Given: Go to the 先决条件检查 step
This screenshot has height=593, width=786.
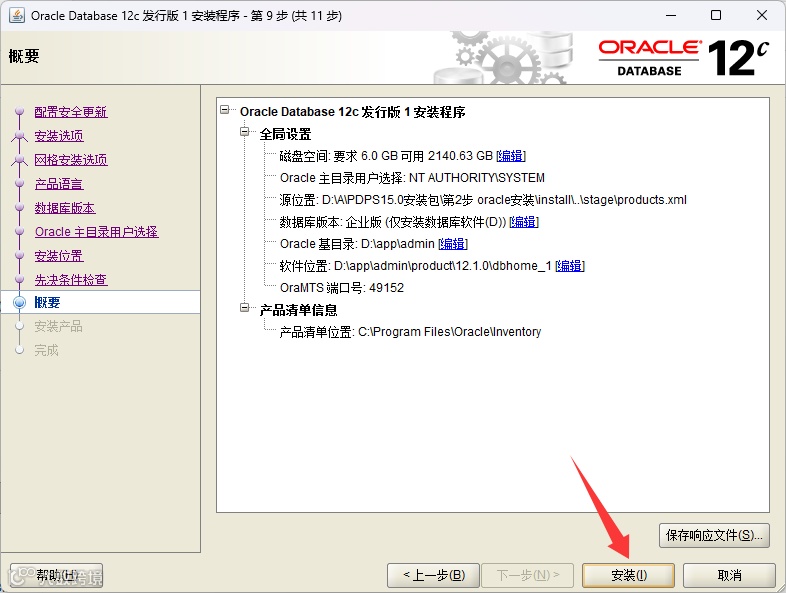Looking at the screenshot, I should tap(71, 280).
